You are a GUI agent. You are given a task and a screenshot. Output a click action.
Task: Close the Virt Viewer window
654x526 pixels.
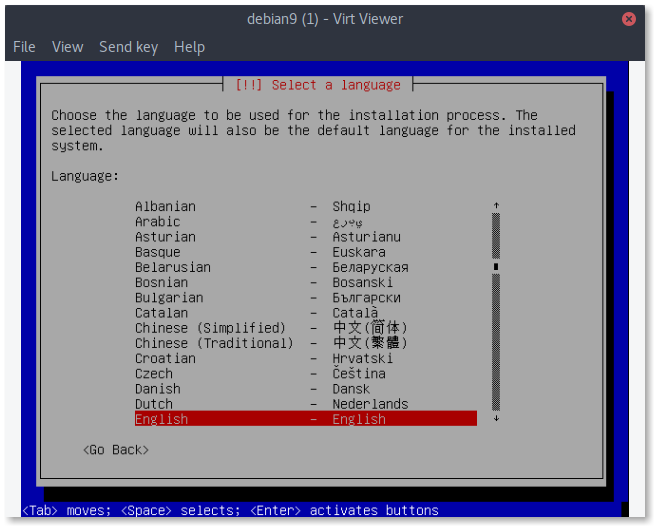(x=629, y=19)
